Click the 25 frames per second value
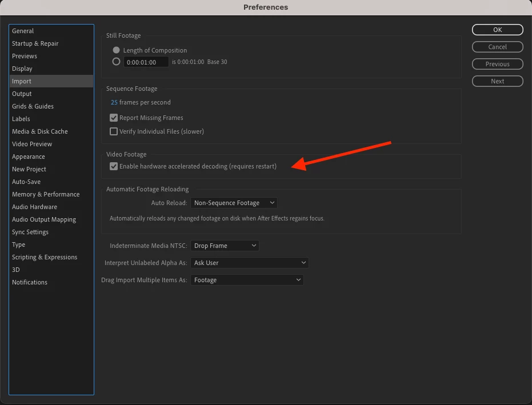This screenshot has width=532, height=405. click(x=114, y=102)
